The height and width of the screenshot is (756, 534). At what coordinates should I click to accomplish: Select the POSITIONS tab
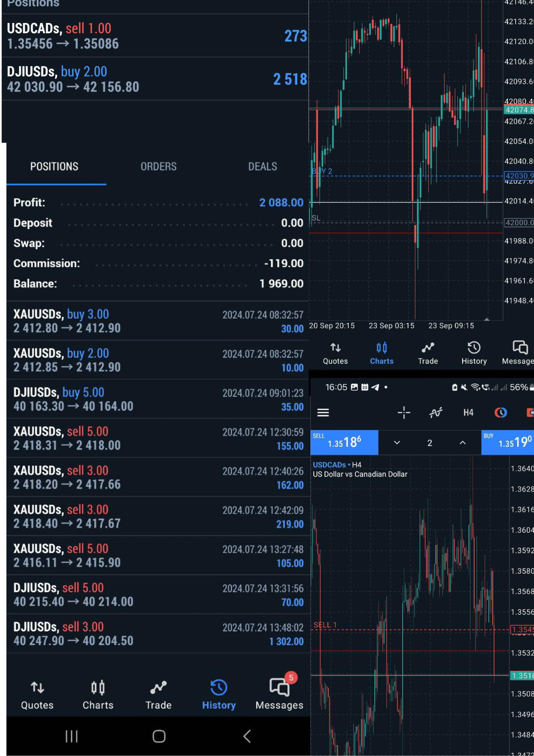click(x=54, y=167)
